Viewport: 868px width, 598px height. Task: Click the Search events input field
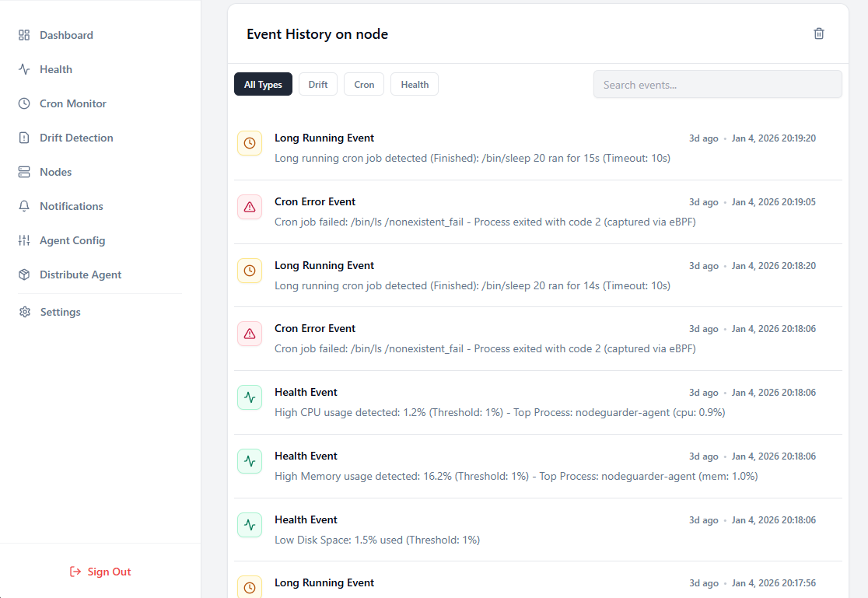coord(717,84)
